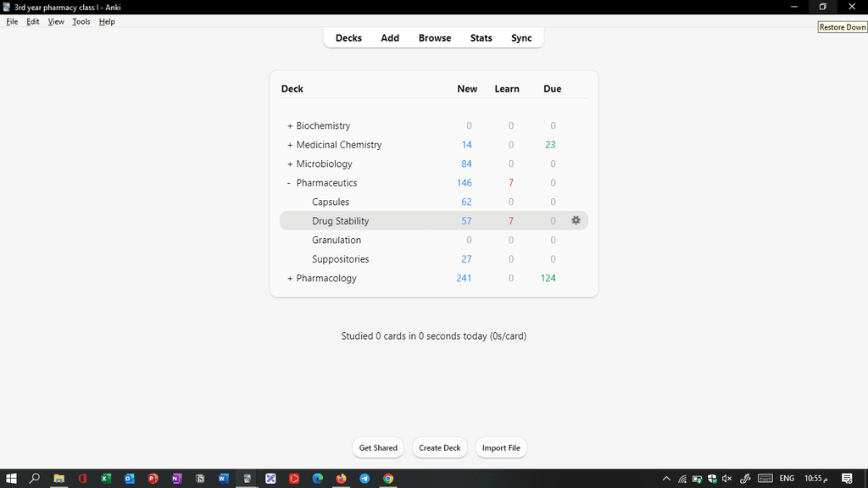Open the touch keyboard tray icon
The height and width of the screenshot is (488, 868).
(765, 479)
